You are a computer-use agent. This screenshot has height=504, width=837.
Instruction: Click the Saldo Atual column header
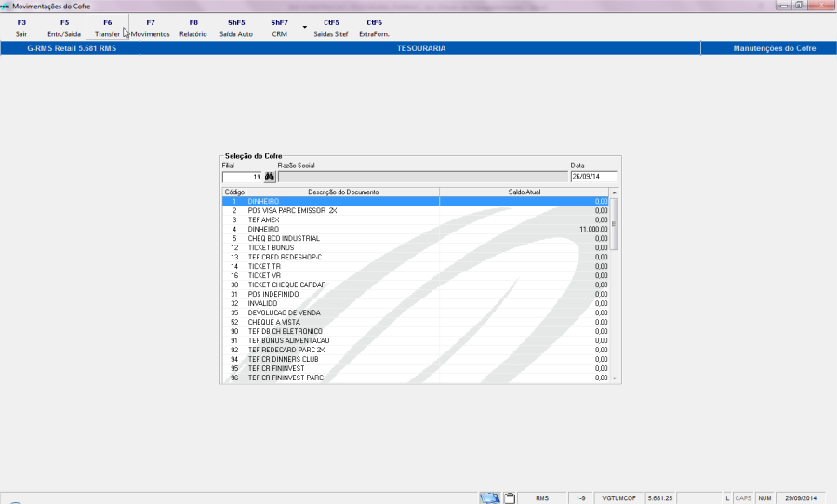(x=525, y=192)
